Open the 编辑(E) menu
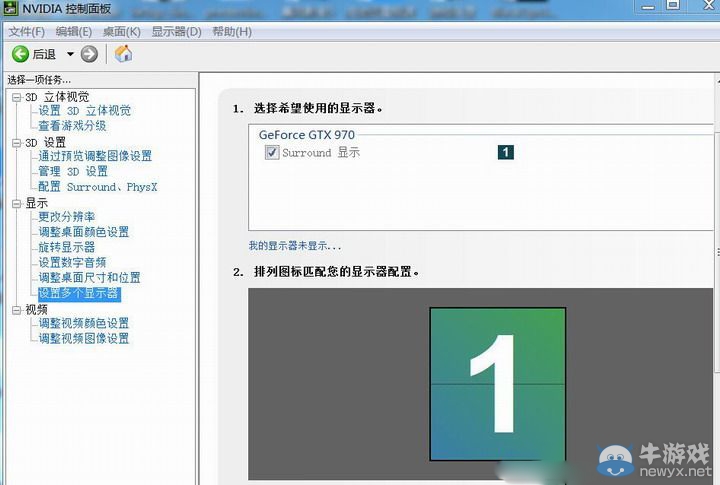This screenshot has width=720, height=485. [73, 32]
